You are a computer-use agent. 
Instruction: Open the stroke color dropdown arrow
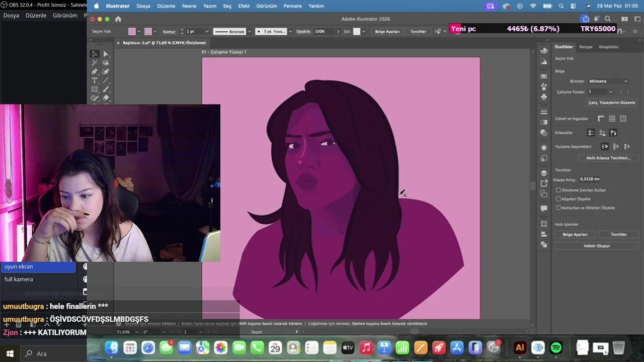point(155,32)
